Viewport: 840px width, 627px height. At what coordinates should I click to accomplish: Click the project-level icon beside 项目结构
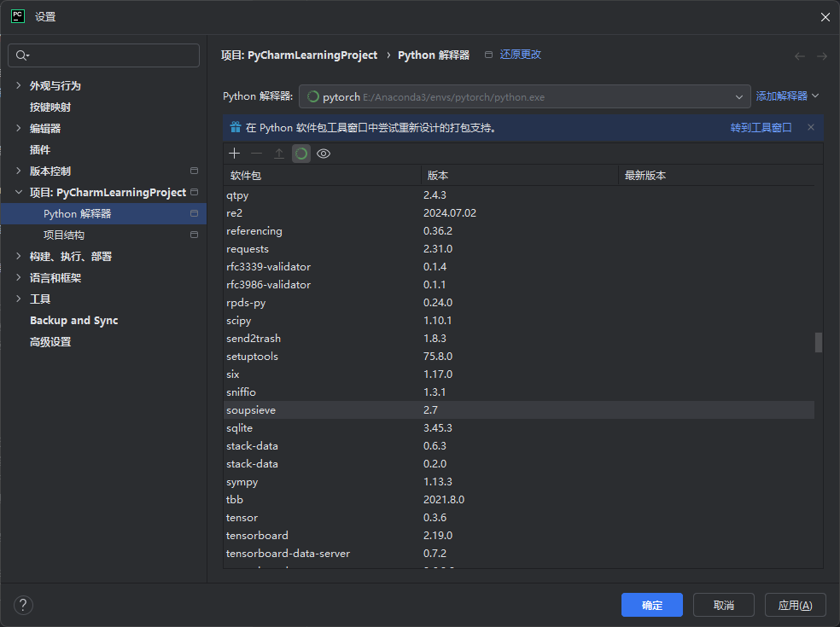click(194, 235)
